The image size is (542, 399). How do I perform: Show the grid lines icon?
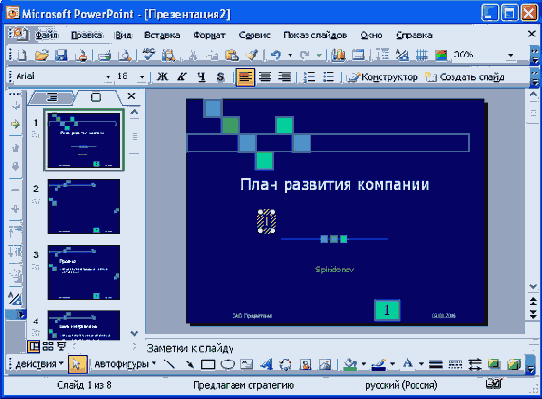pos(422,55)
